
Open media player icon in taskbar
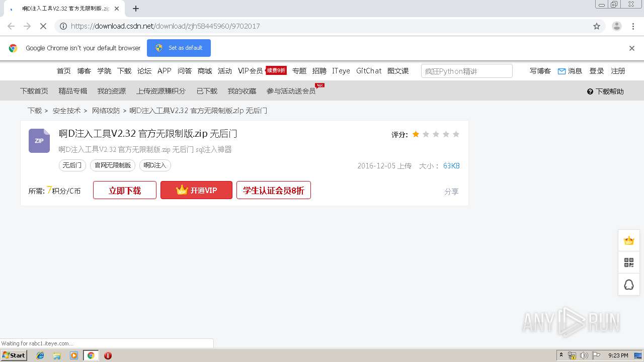click(x=74, y=355)
